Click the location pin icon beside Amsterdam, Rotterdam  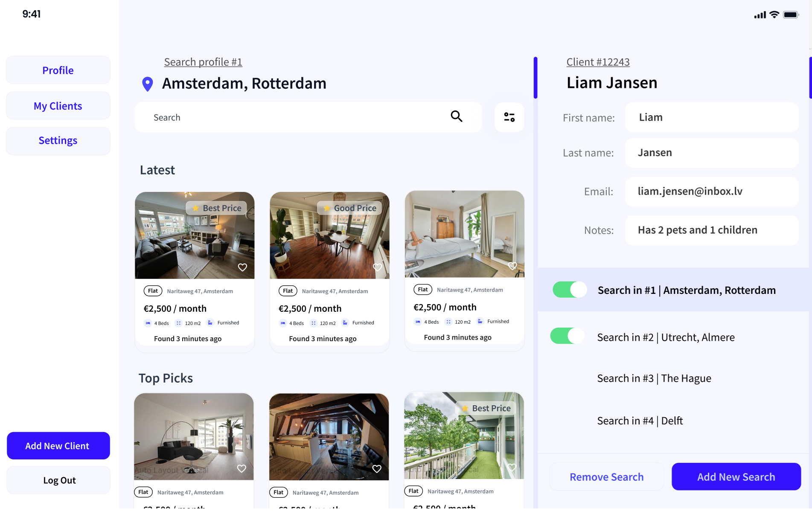point(148,84)
